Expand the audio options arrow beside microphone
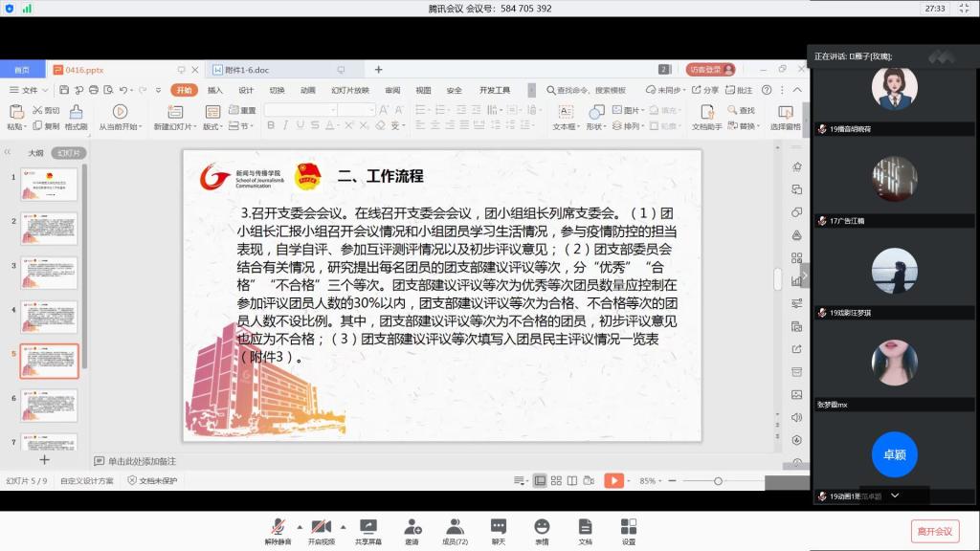980x551 pixels. click(300, 526)
